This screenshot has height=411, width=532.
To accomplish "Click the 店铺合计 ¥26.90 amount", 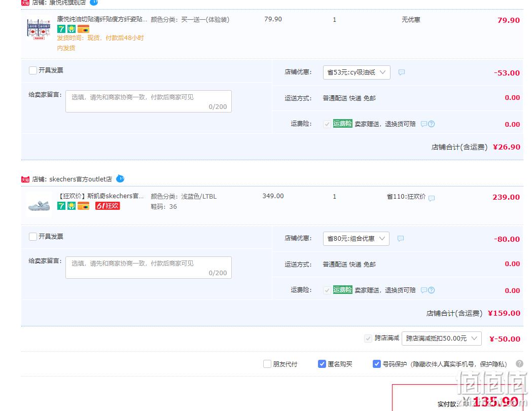I will pos(506,147).
